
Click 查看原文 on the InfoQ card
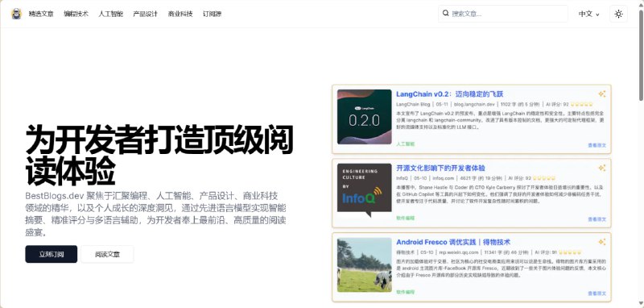point(597,219)
